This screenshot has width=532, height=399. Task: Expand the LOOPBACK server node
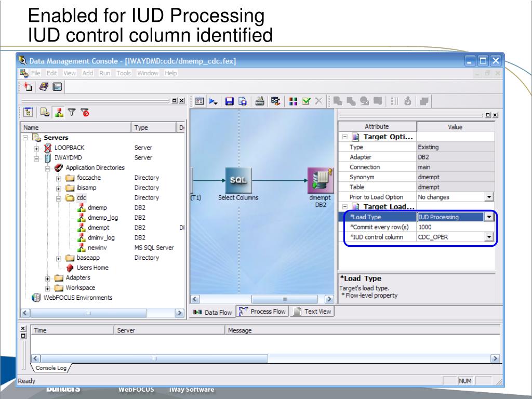coord(36,149)
